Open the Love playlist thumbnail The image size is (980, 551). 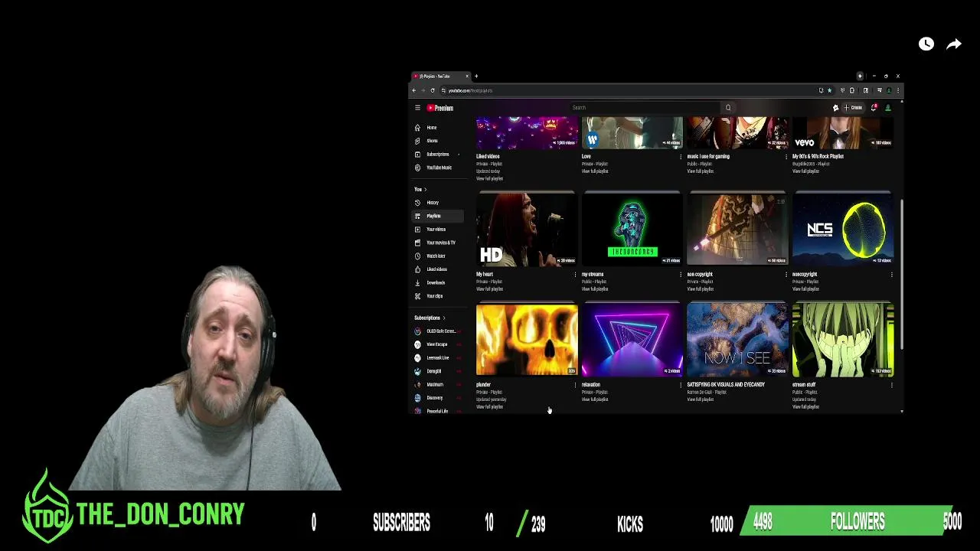632,133
